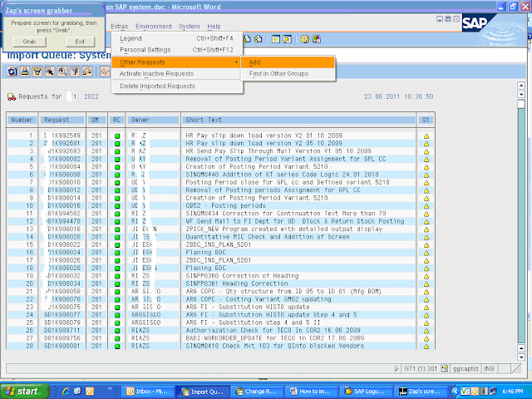Click the Outlook icon in the quick launch
The image size is (532, 399).
[x=90, y=392]
